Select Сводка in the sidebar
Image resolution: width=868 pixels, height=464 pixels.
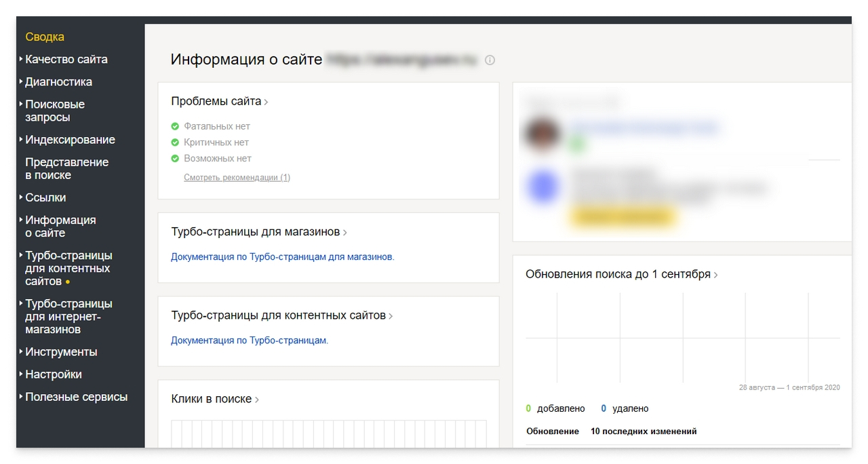click(x=45, y=37)
